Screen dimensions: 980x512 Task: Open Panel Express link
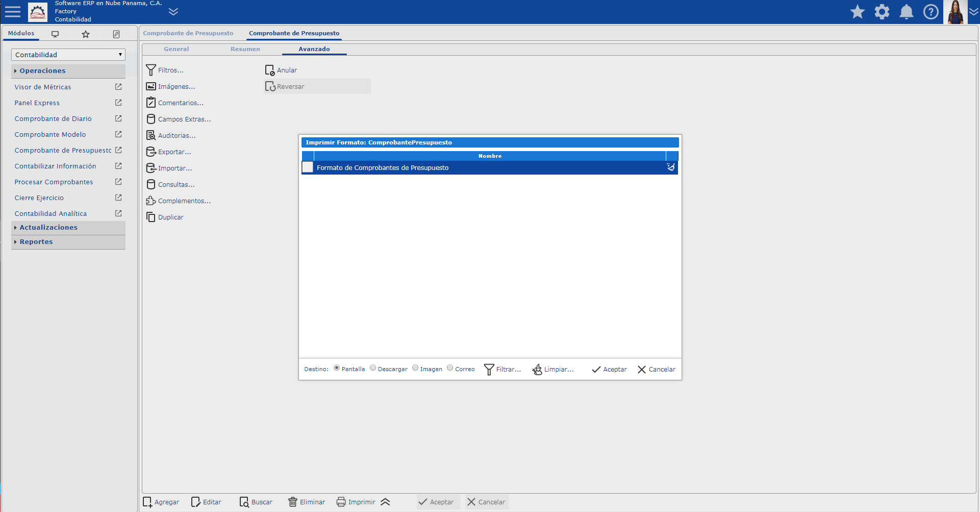click(37, 103)
